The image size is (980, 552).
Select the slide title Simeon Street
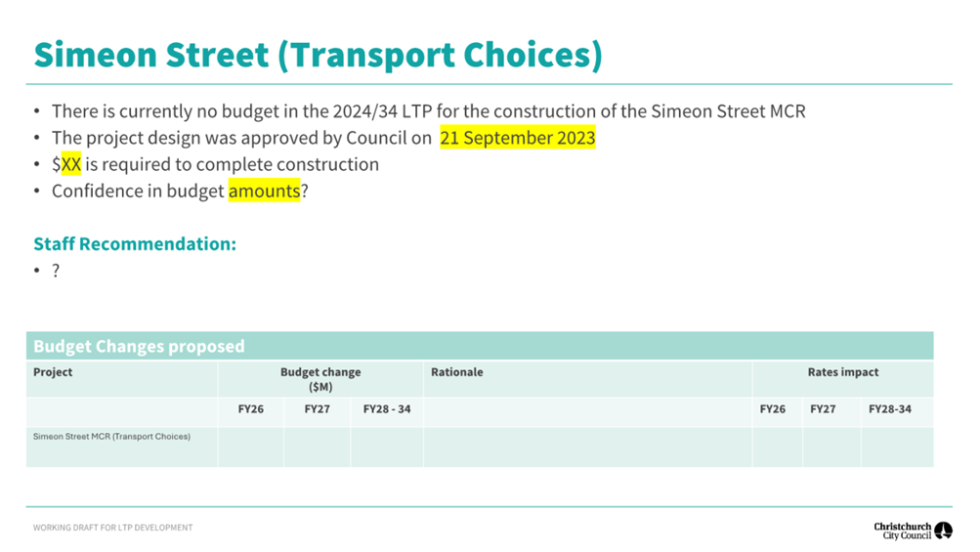[318, 55]
